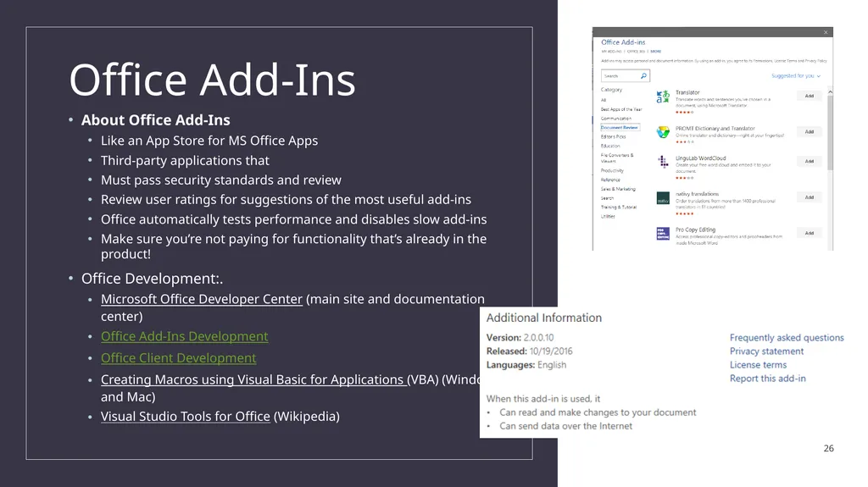Click the LinguLab WordCloud icon
The image size is (868, 487).
[x=663, y=162]
